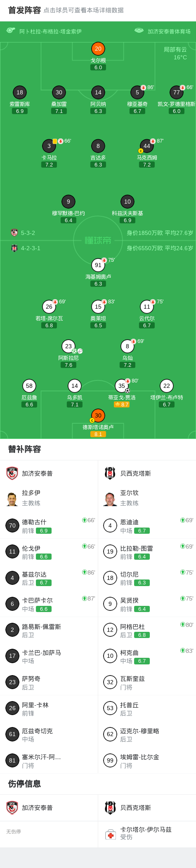Image resolution: width=196 pixels, height=868 pixels.
Task: Open coach 亚尔钦 profile photo
Action: tap(110, 499)
